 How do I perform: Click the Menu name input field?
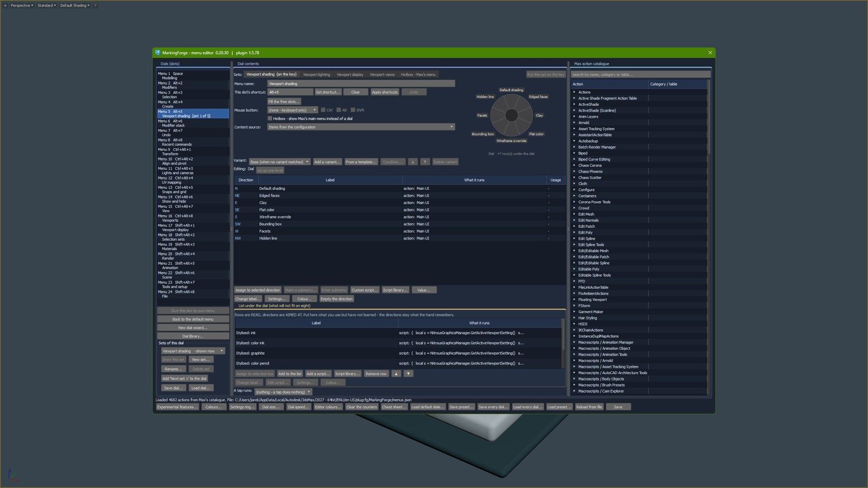[361, 84]
